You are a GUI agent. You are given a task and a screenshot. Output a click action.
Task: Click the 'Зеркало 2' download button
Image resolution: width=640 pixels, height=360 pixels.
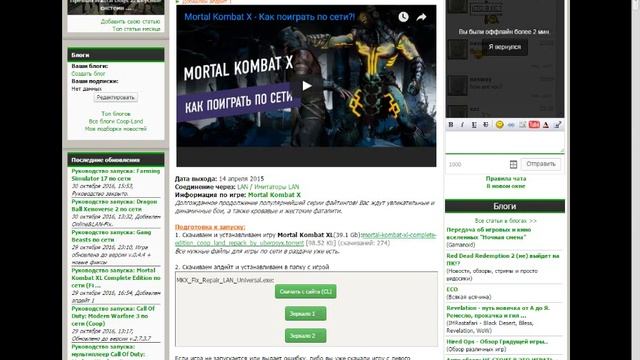(x=305, y=336)
